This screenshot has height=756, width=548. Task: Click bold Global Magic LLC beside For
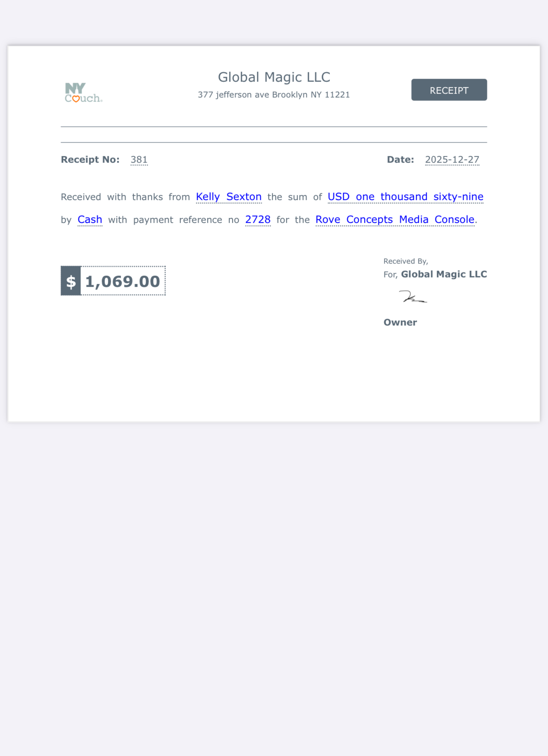pos(444,275)
